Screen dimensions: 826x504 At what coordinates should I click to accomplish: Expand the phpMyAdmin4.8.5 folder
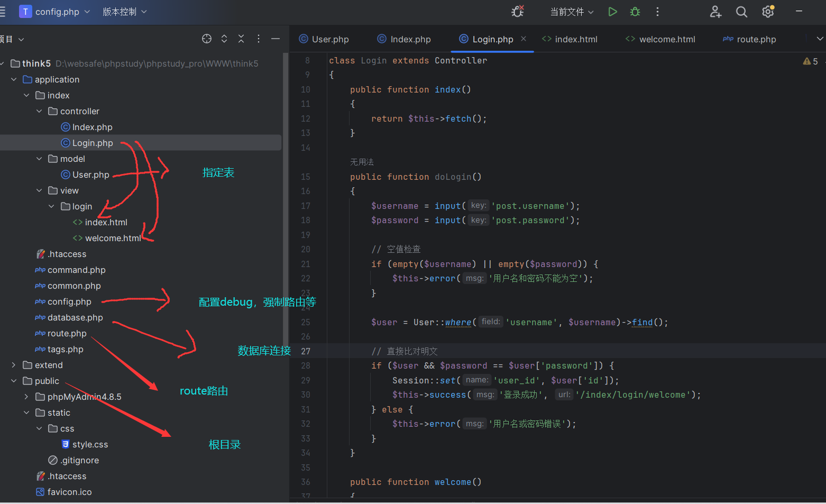[26, 397]
